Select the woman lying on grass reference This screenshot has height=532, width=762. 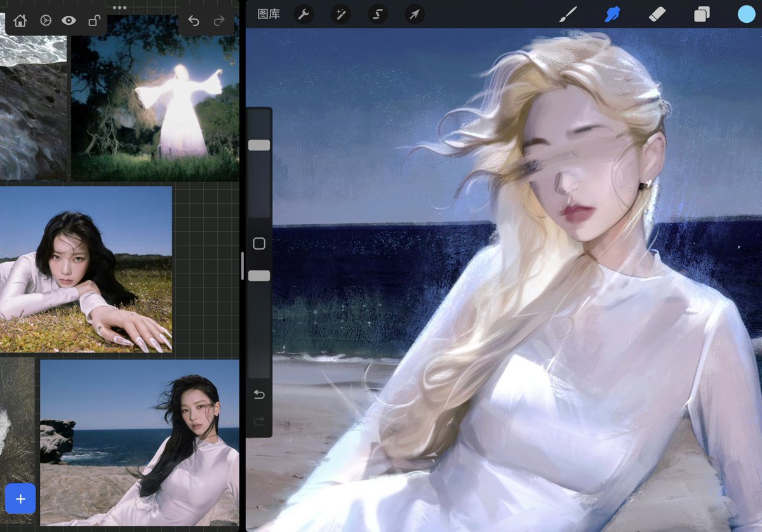coord(86,269)
